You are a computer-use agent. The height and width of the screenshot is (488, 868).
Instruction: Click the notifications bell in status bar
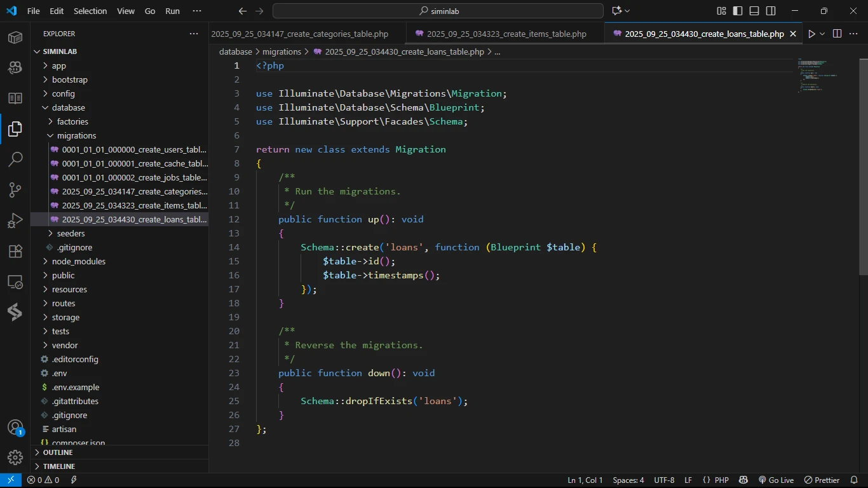[x=853, y=480]
